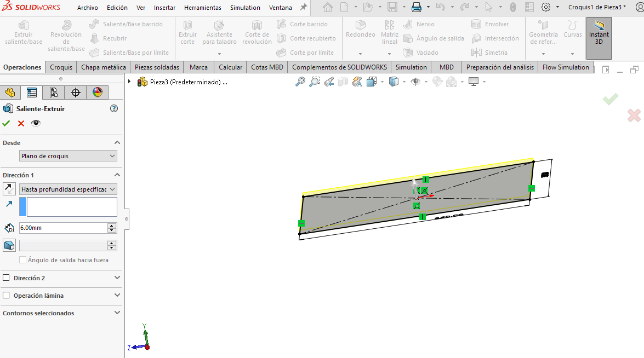
Task: Select Extruir saliente/base tool
Action: click(24, 32)
